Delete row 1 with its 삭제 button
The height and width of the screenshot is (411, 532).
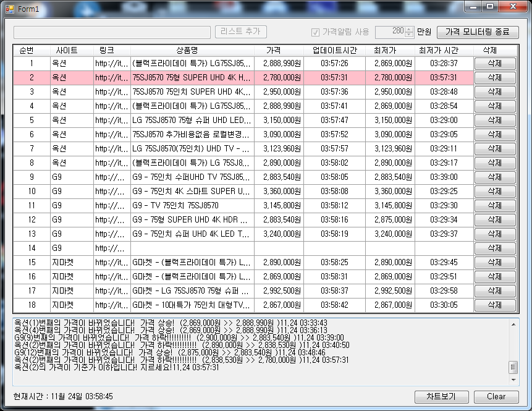click(x=494, y=63)
